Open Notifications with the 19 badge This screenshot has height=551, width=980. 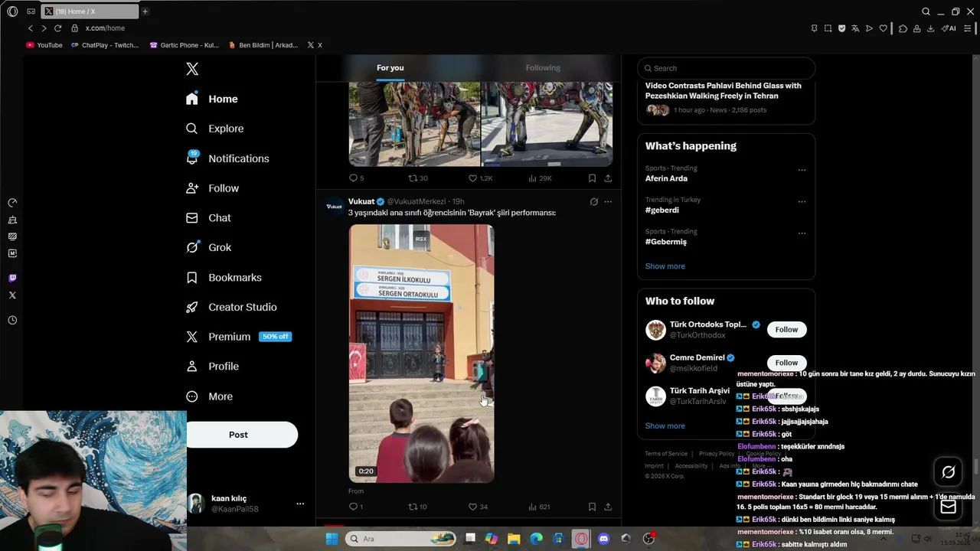click(x=227, y=158)
